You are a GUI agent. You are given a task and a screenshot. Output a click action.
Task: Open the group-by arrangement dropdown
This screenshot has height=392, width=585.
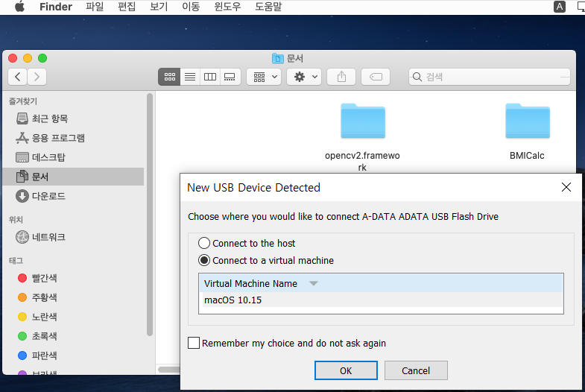pos(264,77)
